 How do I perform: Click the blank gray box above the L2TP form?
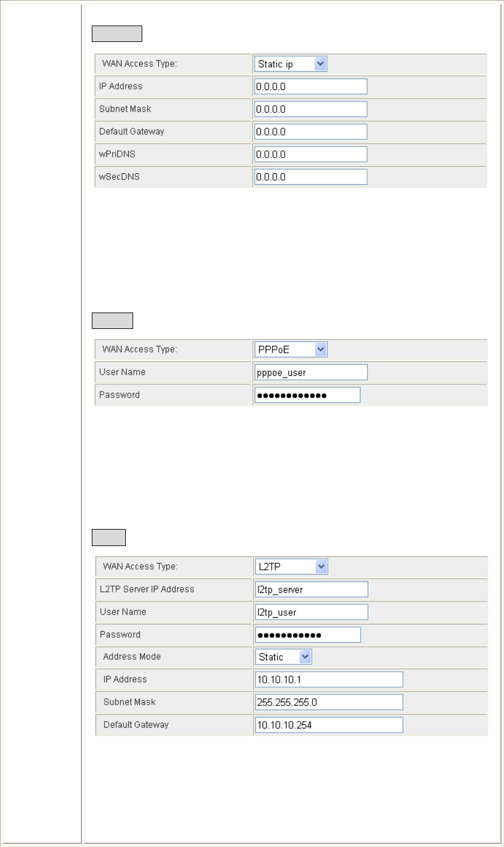[x=109, y=538]
